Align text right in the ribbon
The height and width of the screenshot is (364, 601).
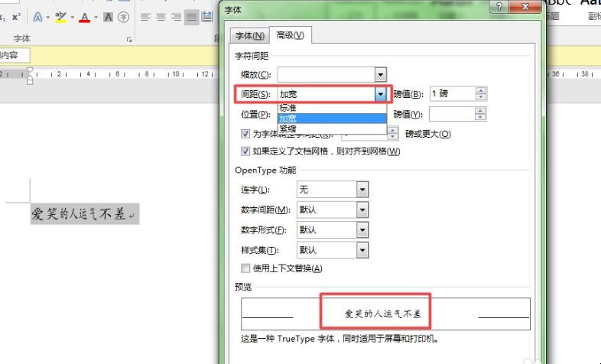coord(177,18)
